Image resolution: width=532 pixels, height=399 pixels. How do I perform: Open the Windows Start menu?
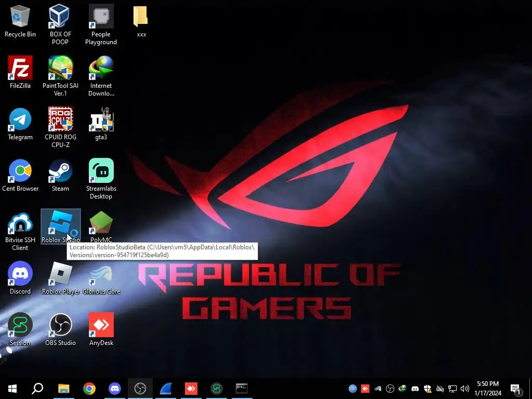(12, 389)
